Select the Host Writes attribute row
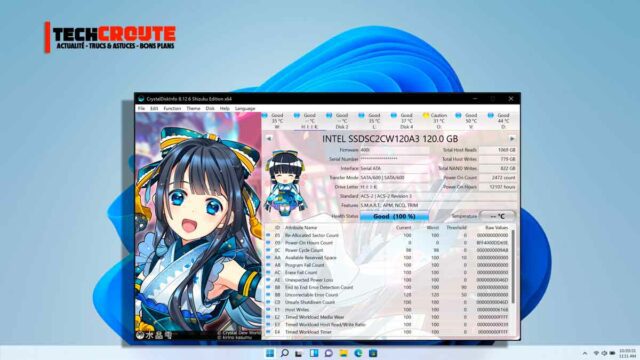 (x=387, y=310)
